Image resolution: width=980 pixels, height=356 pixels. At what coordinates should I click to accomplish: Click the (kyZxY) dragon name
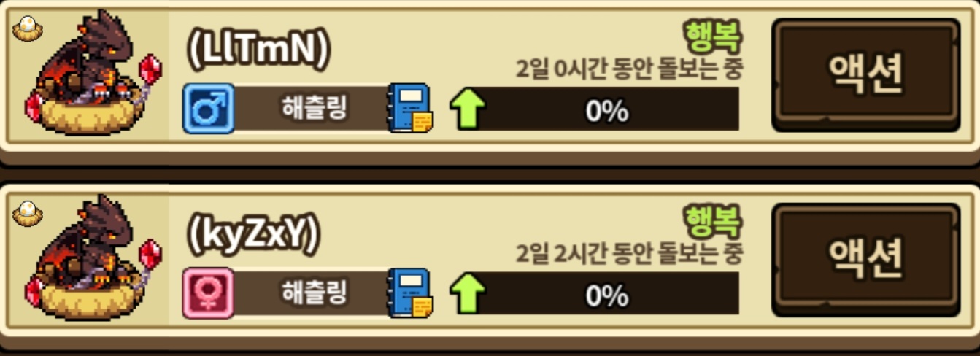(x=254, y=233)
